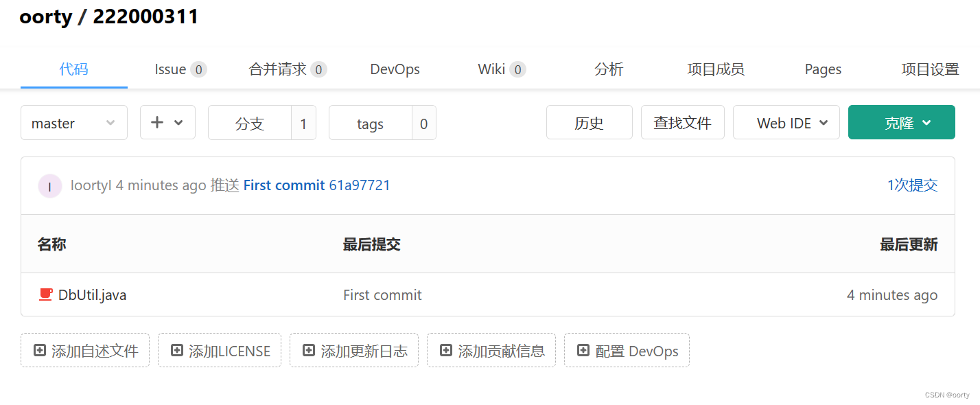Switch to the 代码 tab

(x=74, y=69)
